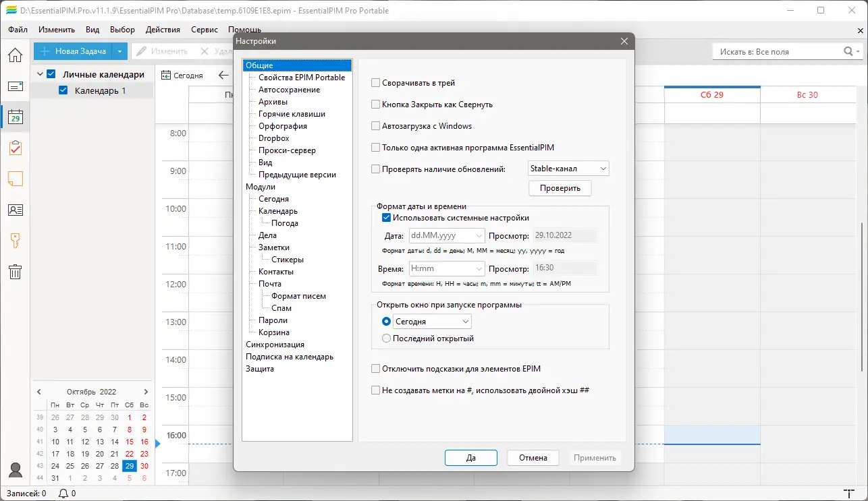868x501 pixels.
Task: Open the search options dropdown arrow
Action: [859, 51]
